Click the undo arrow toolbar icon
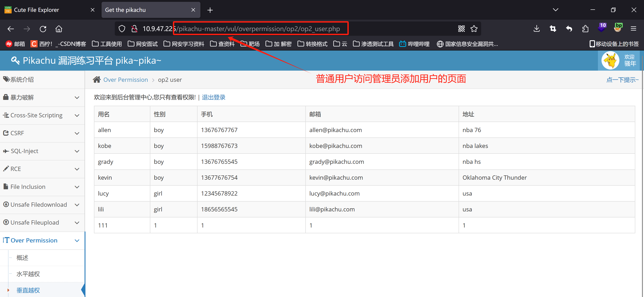The image size is (644, 297). (x=569, y=29)
